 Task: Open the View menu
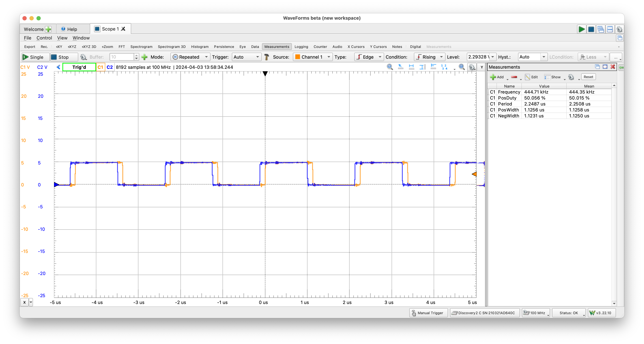click(x=62, y=38)
